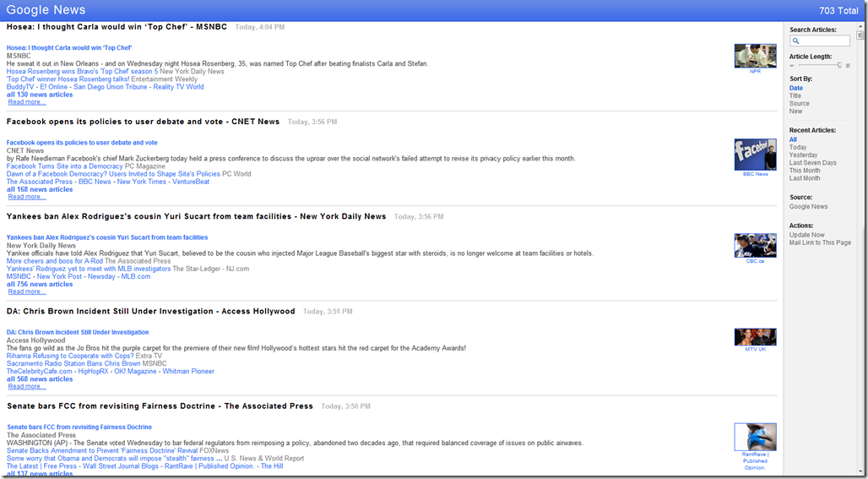Open the Chris Brown MTV UK thumbnail
This screenshot has width=868, height=479.
coord(755,337)
